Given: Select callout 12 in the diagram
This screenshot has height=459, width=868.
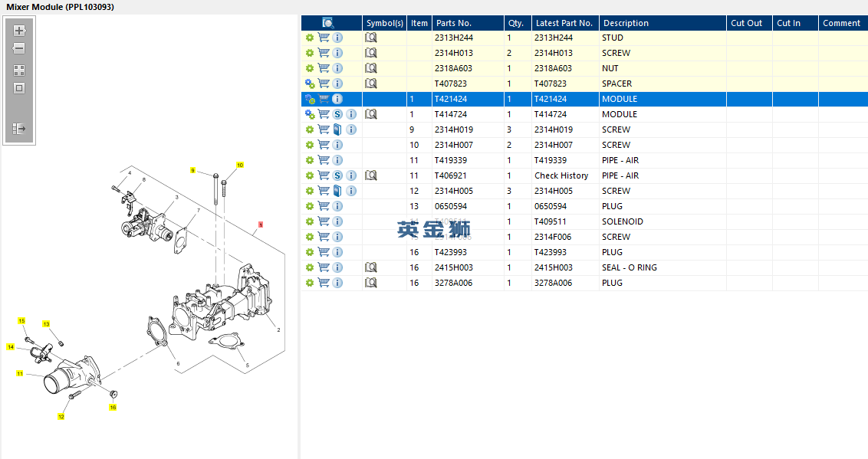Looking at the screenshot, I should tap(61, 416).
